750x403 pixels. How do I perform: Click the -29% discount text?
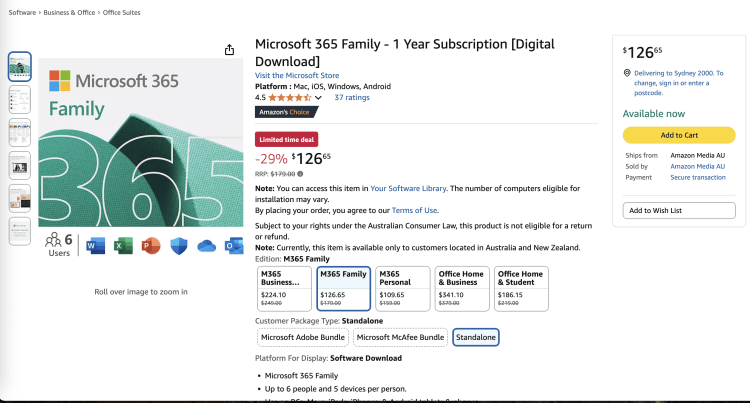pyautogui.click(x=271, y=159)
